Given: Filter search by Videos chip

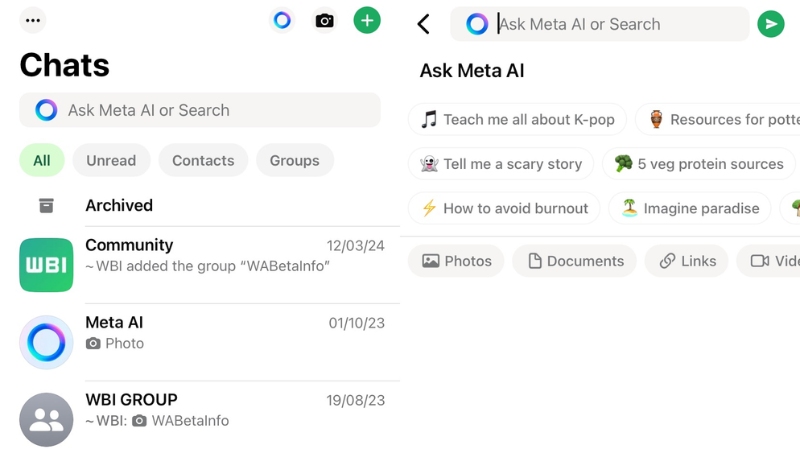Looking at the screenshot, I should click(x=768, y=261).
